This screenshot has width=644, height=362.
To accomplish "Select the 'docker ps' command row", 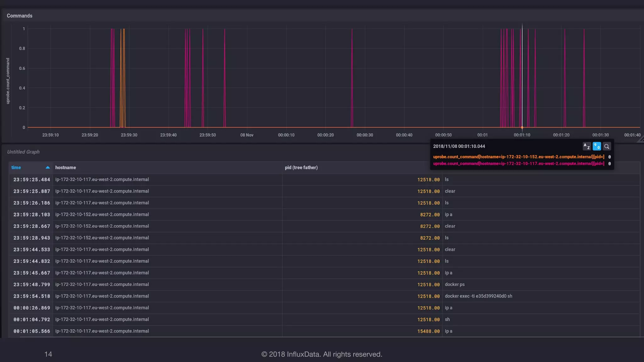I will coord(454,284).
